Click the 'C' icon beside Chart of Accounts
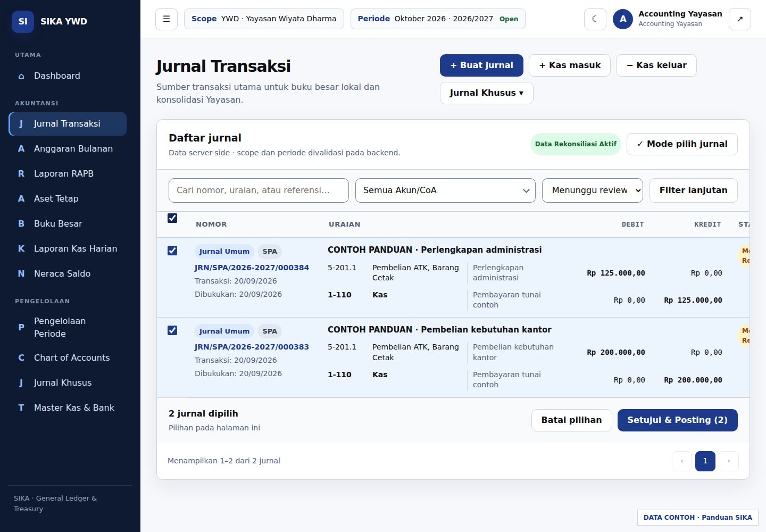The height and width of the screenshot is (532, 766). [x=21, y=358]
